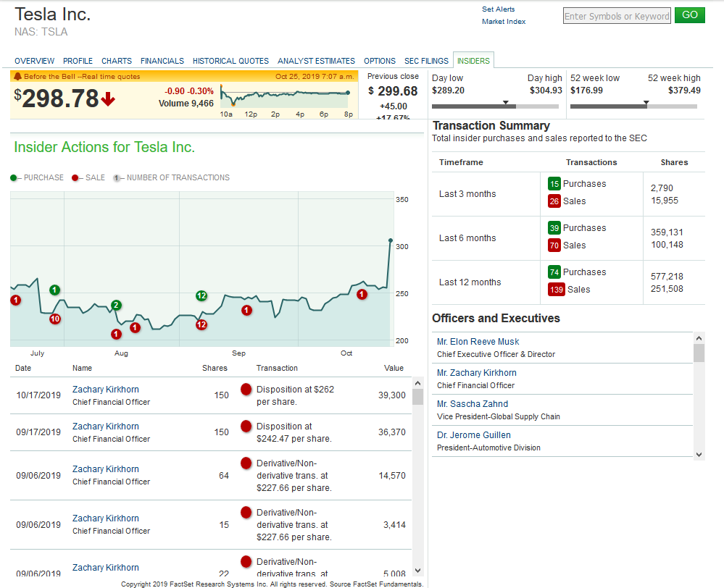724x588 pixels.
Task: Select the red sale marker in October
Action: (362, 295)
